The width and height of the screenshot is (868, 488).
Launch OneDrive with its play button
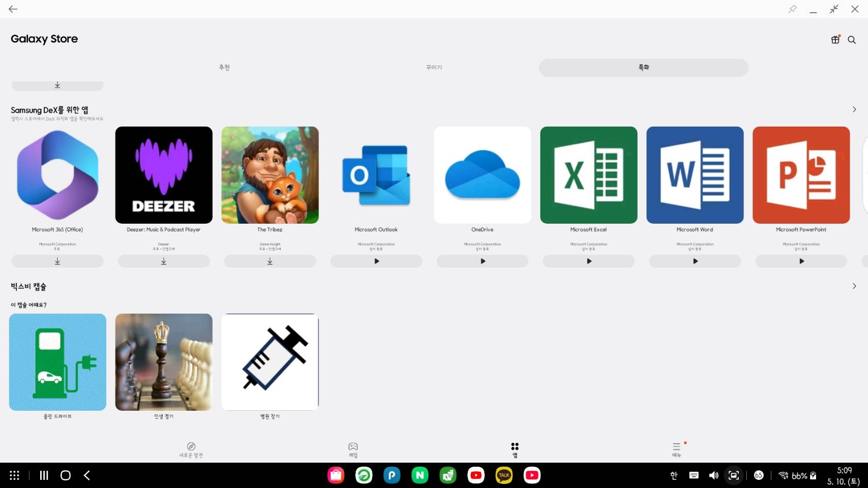click(482, 261)
